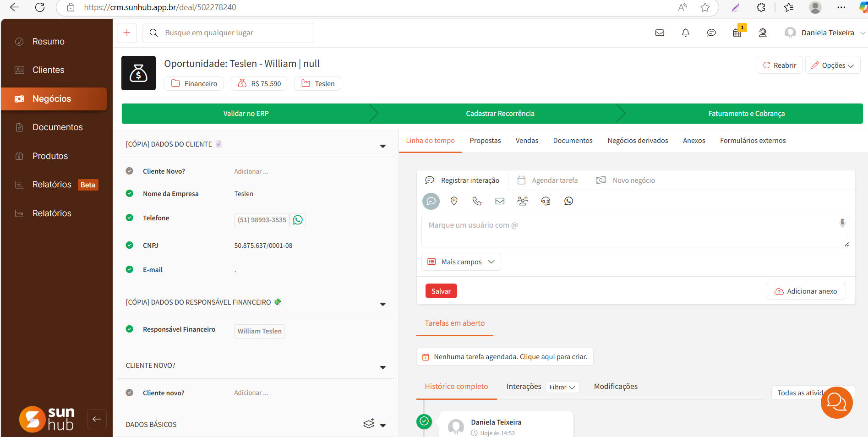Viewport: 868px width, 437px height.
Task: Expand the Mais campos dropdown
Action: [461, 262]
